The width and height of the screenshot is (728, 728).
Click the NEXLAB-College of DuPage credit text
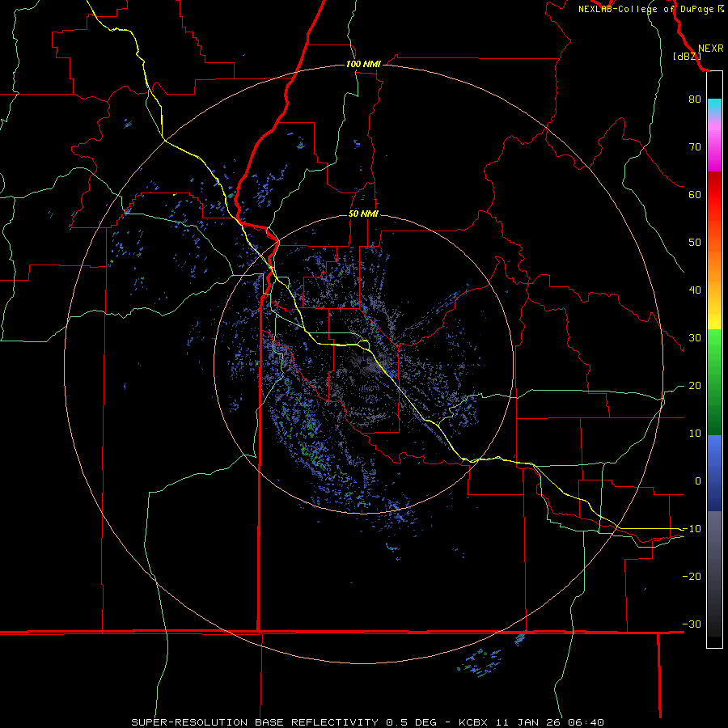click(645, 9)
